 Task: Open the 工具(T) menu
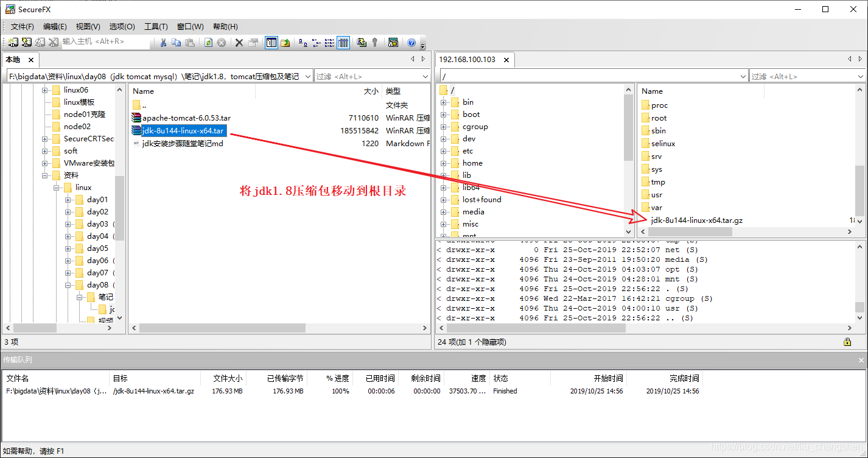[156, 26]
